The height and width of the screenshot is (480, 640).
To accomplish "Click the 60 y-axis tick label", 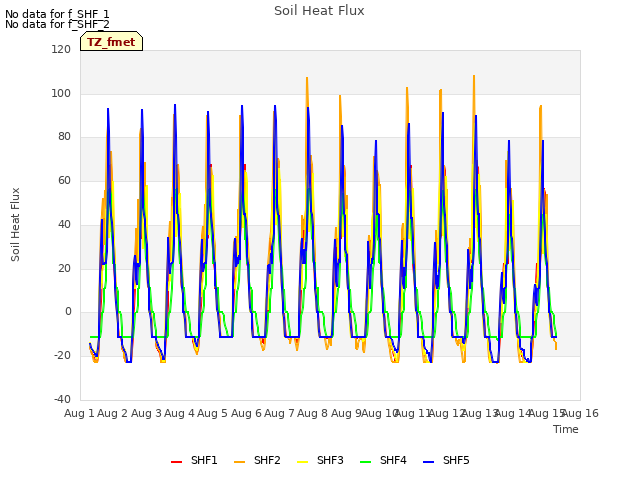I will 64,180.
